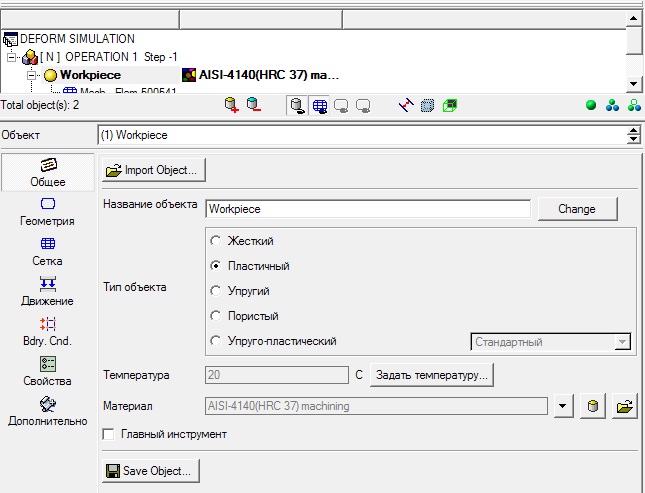Click the Задать температуру button
The height and width of the screenshot is (493, 645).
point(432,375)
